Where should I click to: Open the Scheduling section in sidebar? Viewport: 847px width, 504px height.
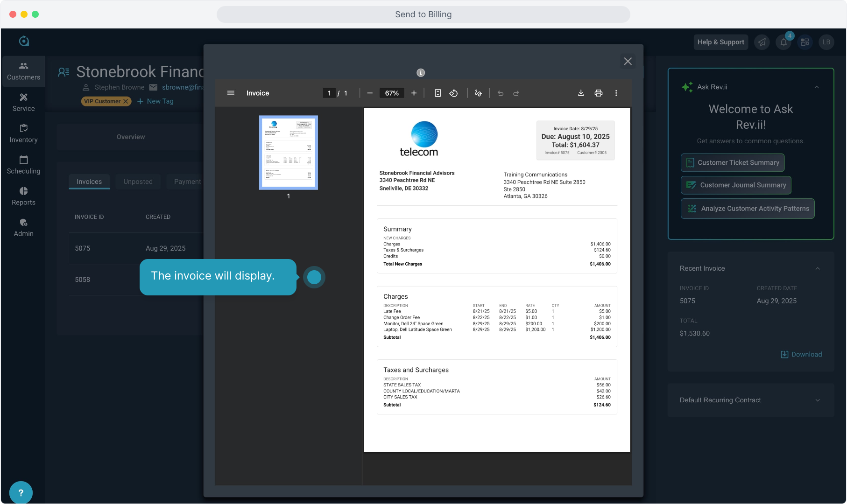(23, 165)
